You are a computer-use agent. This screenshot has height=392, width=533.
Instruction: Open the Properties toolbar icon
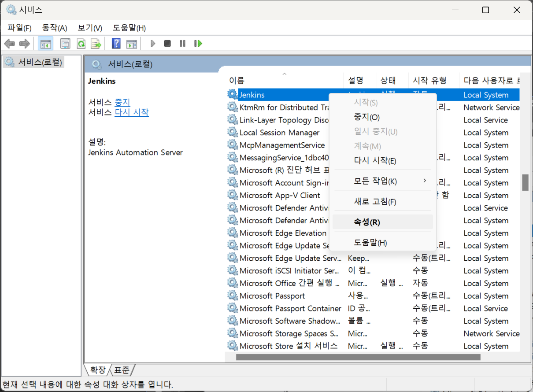click(x=65, y=44)
